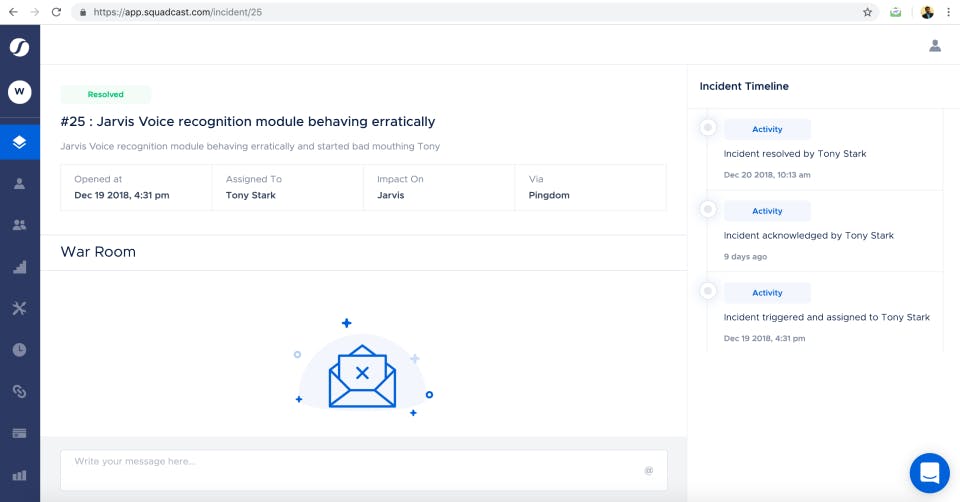Open the profile icon at top right
This screenshot has width=960, height=502.
coord(935,45)
